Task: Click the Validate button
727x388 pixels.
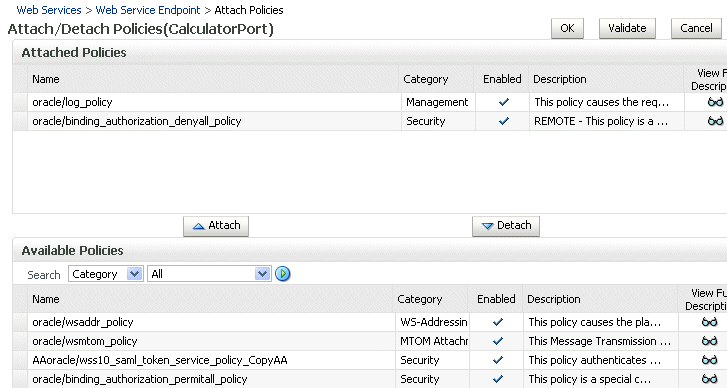Action: click(x=627, y=28)
